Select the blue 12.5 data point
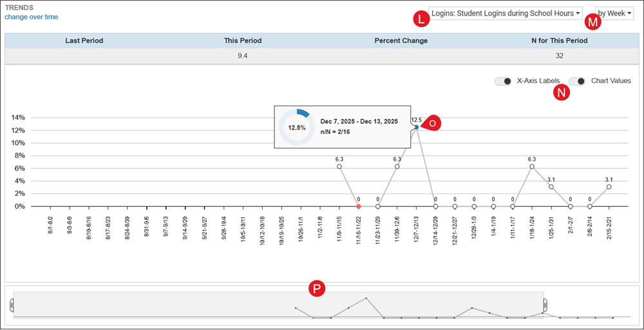Viewport: 644px width, 330px height. [x=417, y=128]
